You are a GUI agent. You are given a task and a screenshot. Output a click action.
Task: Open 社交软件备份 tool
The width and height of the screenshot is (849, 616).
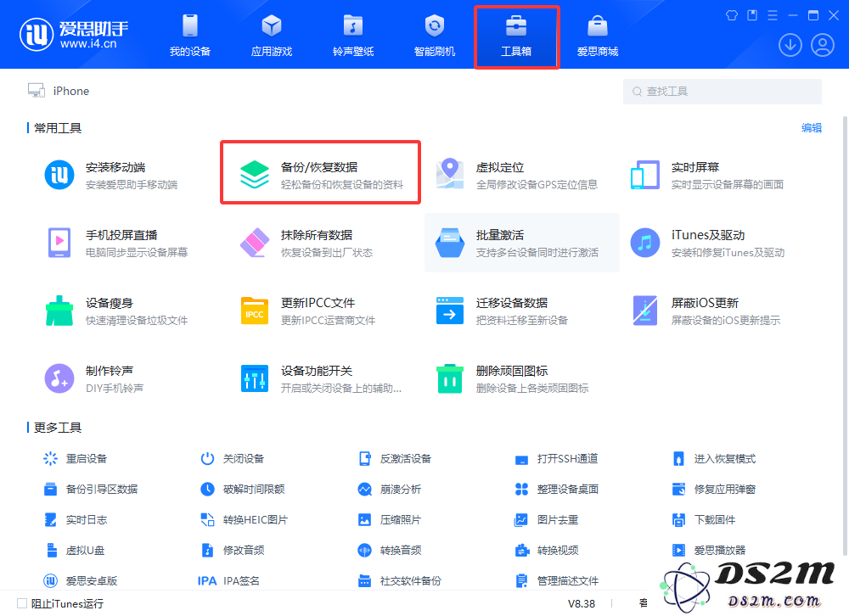click(x=400, y=581)
